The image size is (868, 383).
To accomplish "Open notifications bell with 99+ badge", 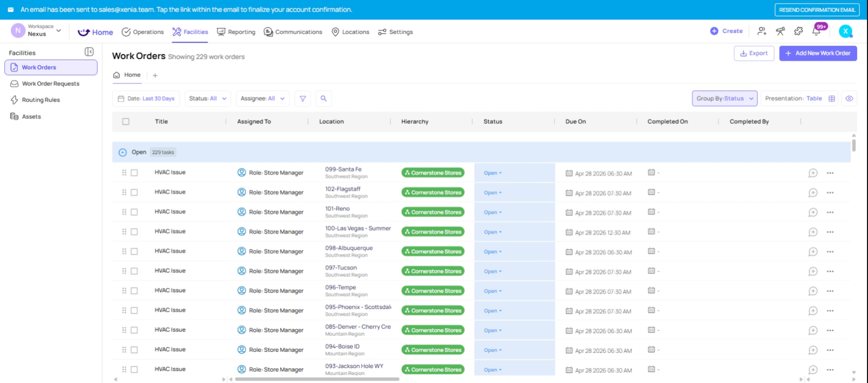I will (x=817, y=31).
